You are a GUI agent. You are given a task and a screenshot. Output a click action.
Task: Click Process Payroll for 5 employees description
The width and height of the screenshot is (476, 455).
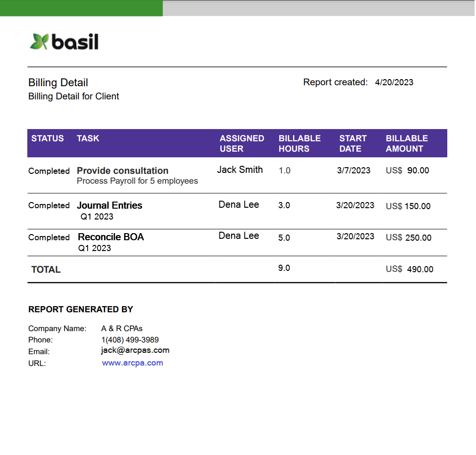click(x=137, y=181)
